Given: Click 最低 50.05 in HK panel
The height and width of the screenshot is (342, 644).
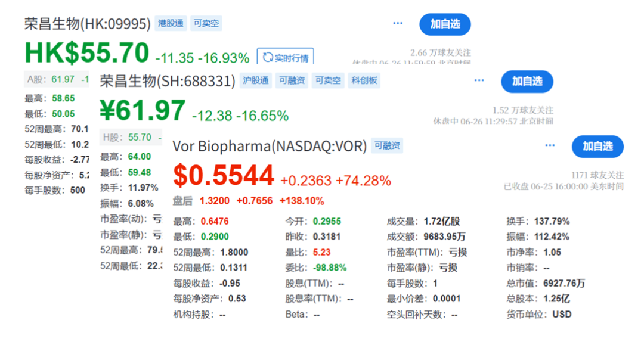Looking at the screenshot, I should click(63, 114).
